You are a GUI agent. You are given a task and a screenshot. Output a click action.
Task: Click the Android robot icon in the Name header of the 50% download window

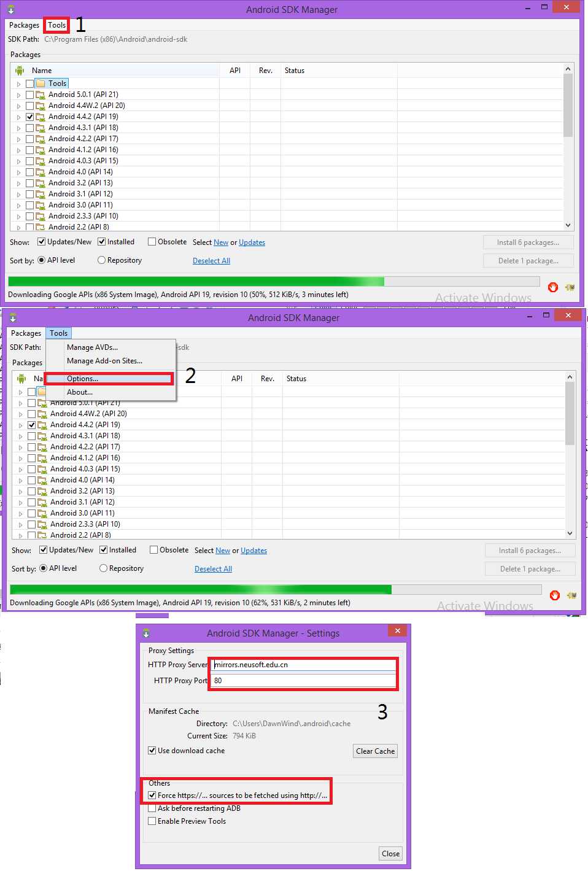20,71
